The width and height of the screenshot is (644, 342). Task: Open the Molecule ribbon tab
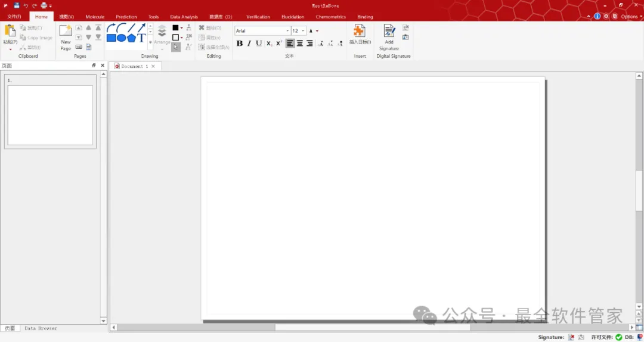coord(95,17)
